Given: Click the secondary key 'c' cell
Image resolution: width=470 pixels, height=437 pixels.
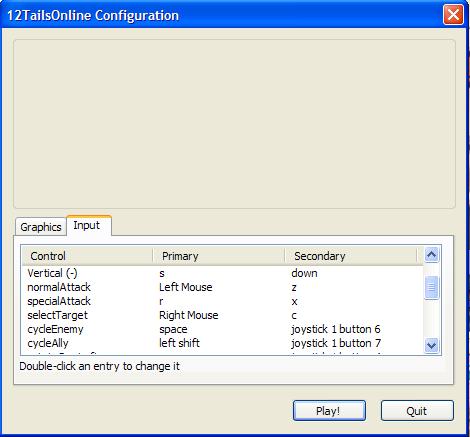Looking at the screenshot, I should pos(294,316).
